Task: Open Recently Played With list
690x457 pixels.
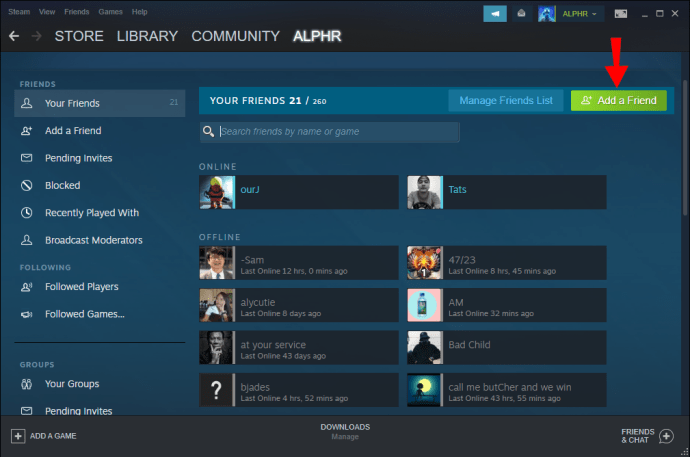Action: (x=92, y=213)
